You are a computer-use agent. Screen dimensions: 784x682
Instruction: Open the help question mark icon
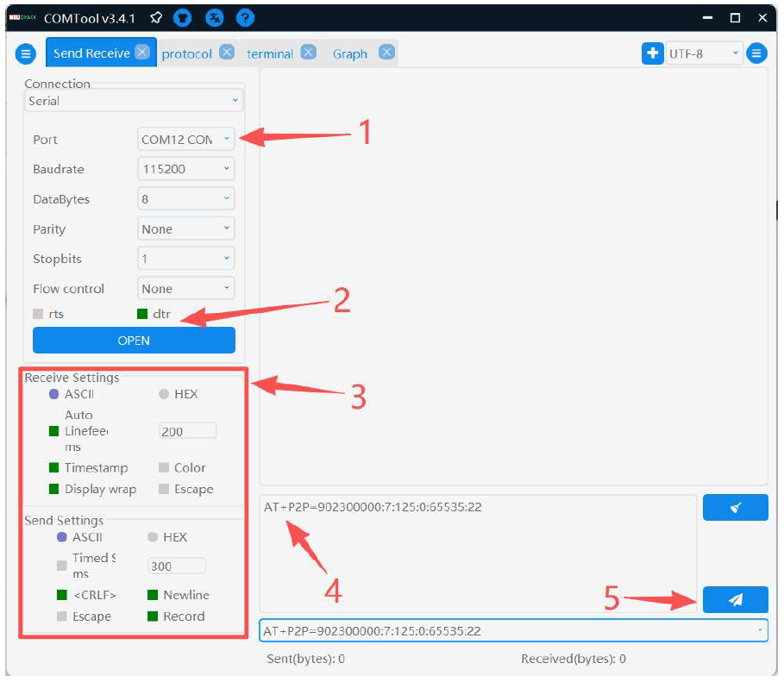pyautogui.click(x=245, y=18)
